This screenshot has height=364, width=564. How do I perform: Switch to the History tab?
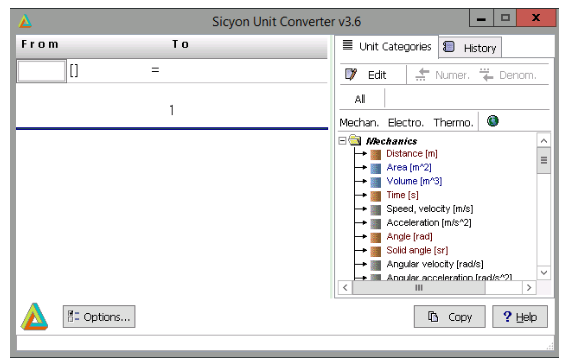[470, 47]
